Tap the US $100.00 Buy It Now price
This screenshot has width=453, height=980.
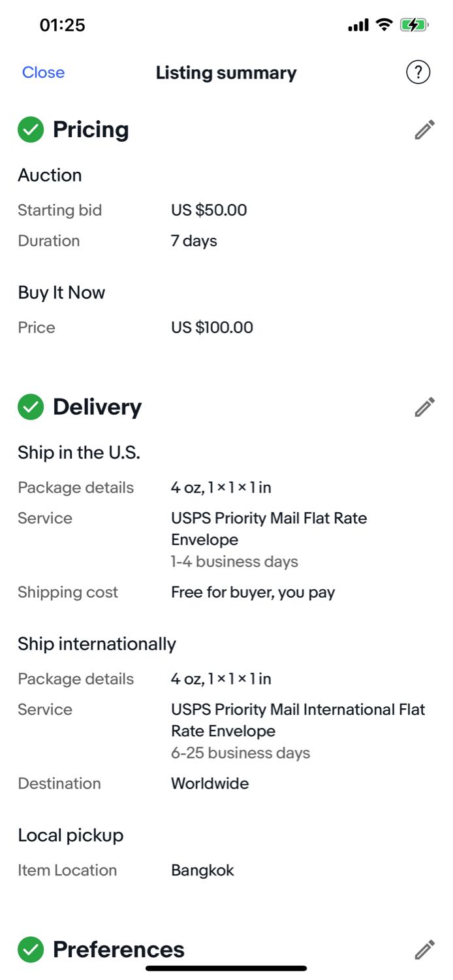pyautogui.click(x=212, y=327)
